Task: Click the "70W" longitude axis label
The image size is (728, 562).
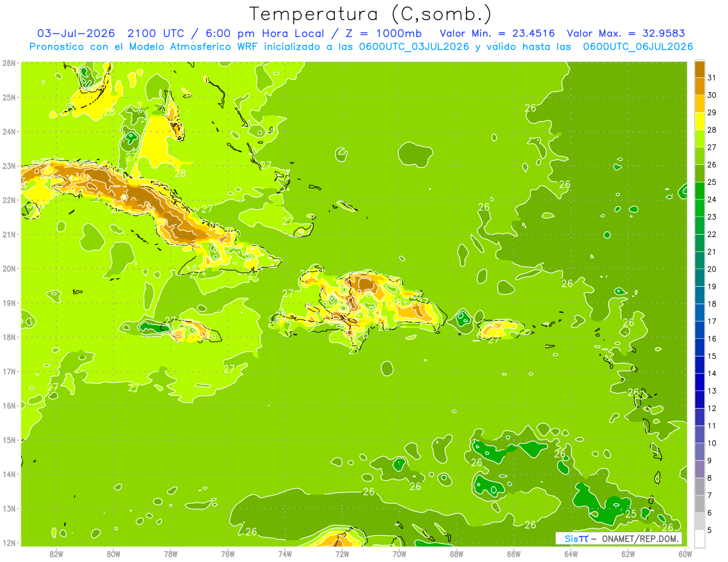Action: pos(399,554)
